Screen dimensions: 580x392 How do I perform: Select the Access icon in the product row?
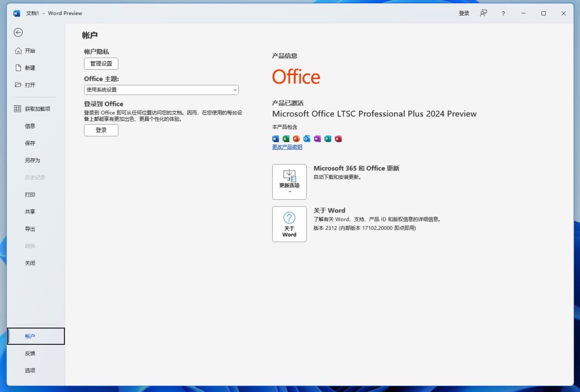click(x=339, y=139)
